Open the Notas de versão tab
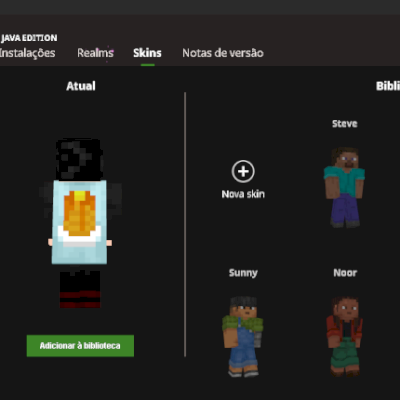400x400 pixels. click(223, 53)
